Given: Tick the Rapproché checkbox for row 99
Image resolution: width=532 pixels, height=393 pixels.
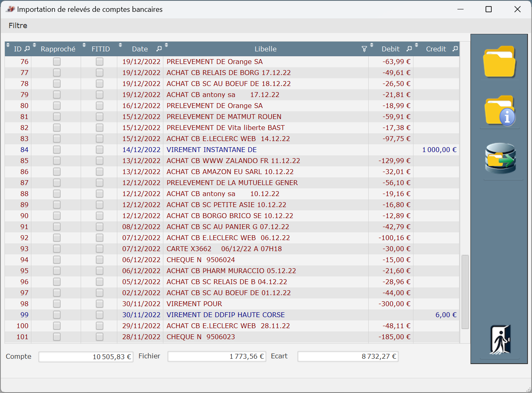Looking at the screenshot, I should coord(57,315).
